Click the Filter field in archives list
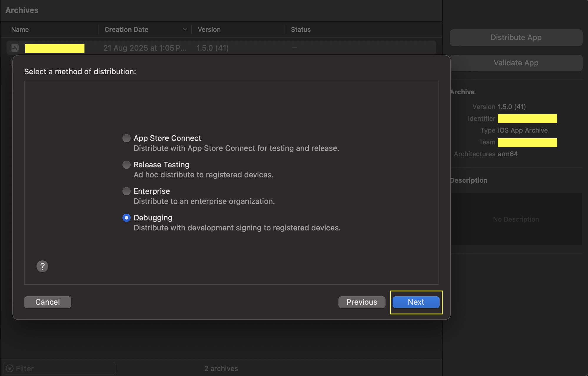This screenshot has height=376, width=588. 59,368
